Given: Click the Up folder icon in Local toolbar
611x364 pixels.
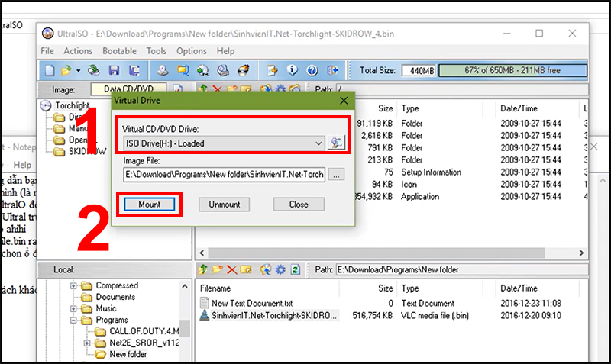Looking at the screenshot, I should pos(203,269).
